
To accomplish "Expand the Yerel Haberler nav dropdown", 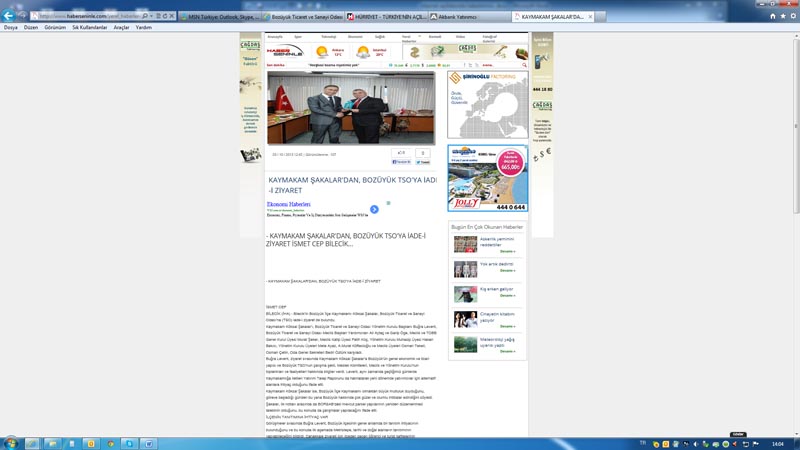I will pos(419,36).
